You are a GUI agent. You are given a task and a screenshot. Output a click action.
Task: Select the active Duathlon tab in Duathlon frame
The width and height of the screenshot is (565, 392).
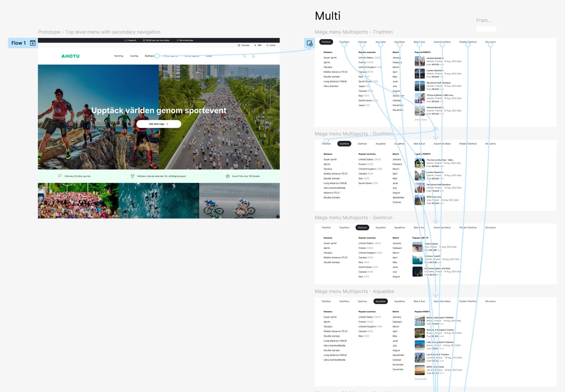click(x=344, y=144)
